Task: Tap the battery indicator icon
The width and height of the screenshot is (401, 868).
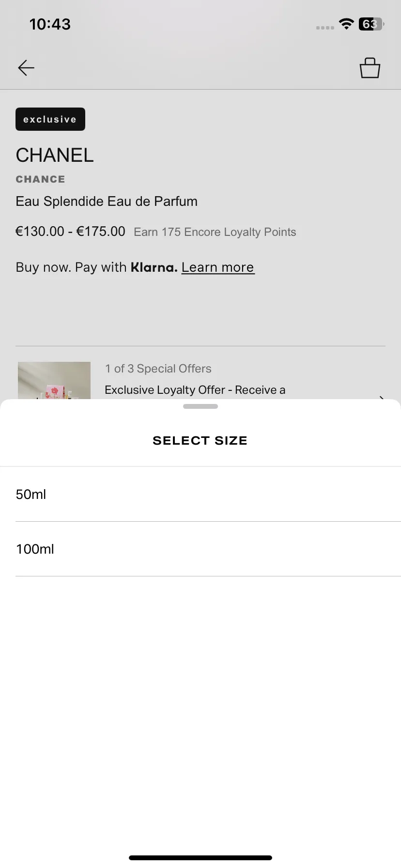Action: [x=371, y=24]
